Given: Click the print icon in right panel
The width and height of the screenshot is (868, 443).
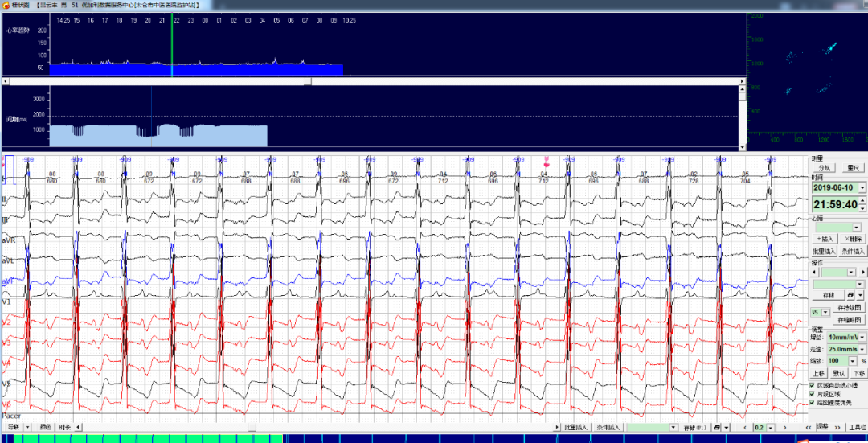Looking at the screenshot, I should pos(847,295).
